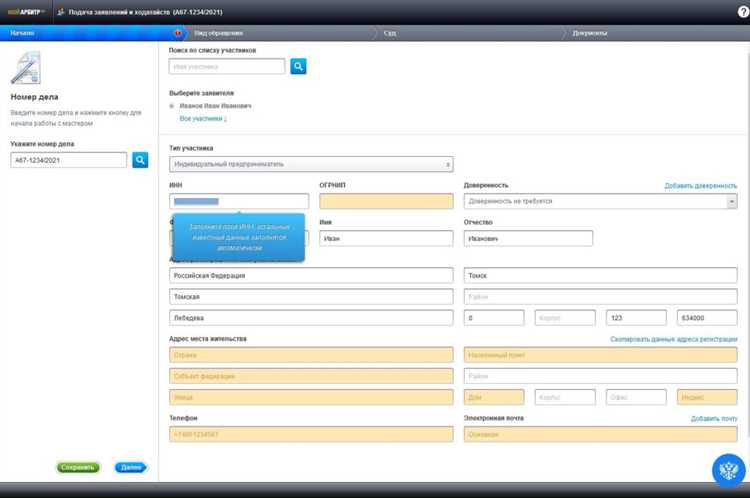
Task: Click the document icon beside Подача заявлений title
Action: pyautogui.click(x=62, y=12)
